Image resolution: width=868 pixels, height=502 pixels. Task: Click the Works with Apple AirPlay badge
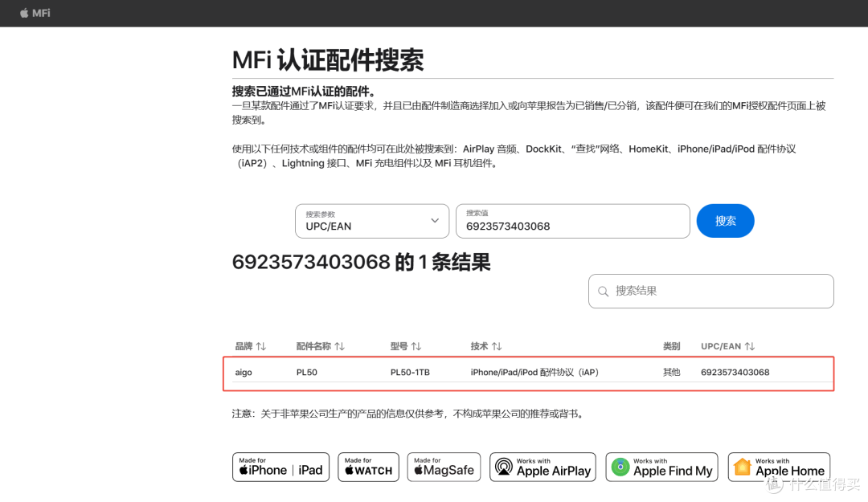[542, 467]
